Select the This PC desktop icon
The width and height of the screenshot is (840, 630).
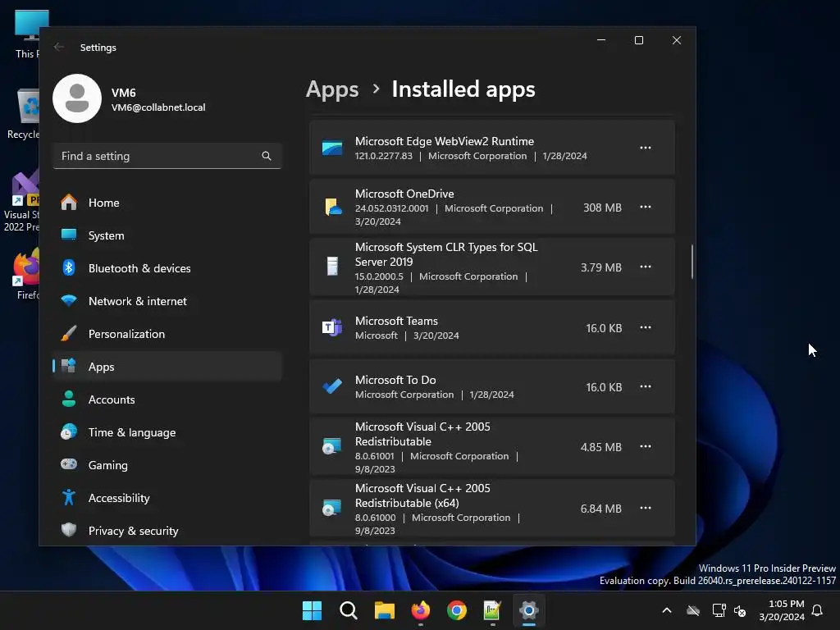coord(28,34)
